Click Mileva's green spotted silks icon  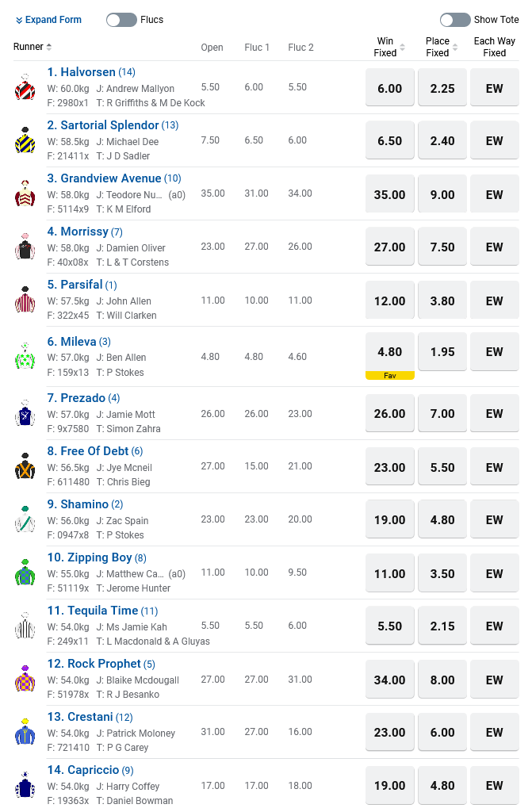pyautogui.click(x=25, y=356)
